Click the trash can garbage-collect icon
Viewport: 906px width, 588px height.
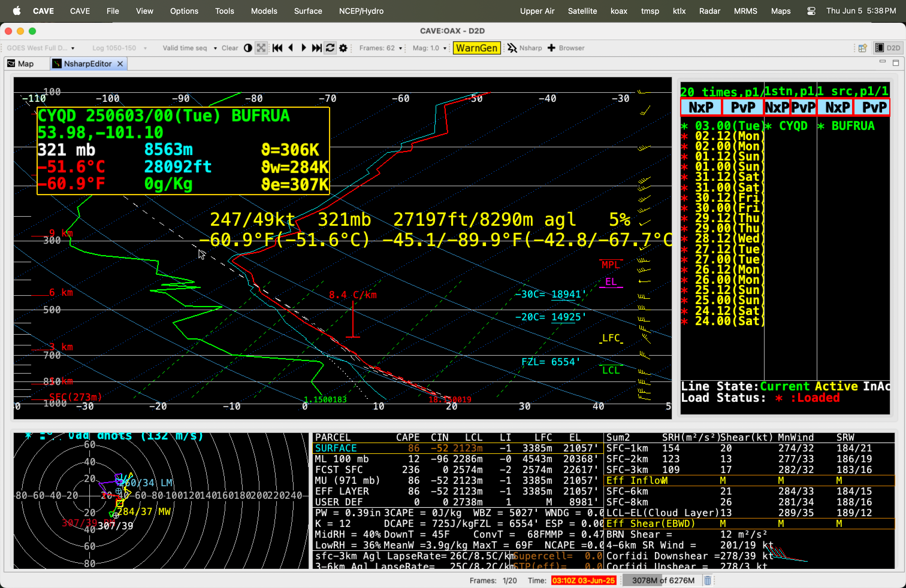[x=708, y=581]
